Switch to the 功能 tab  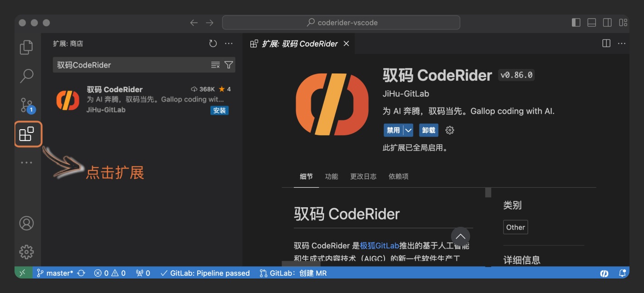(x=331, y=176)
